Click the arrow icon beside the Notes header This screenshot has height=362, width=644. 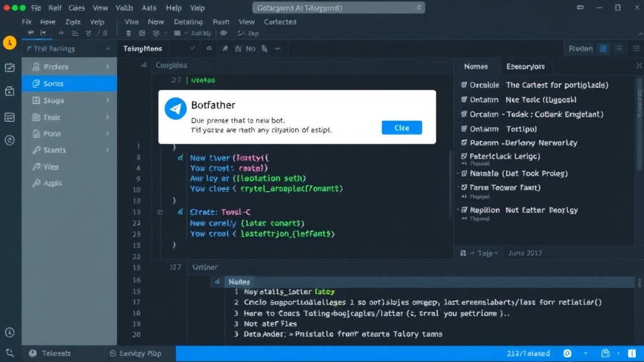[x=217, y=282]
